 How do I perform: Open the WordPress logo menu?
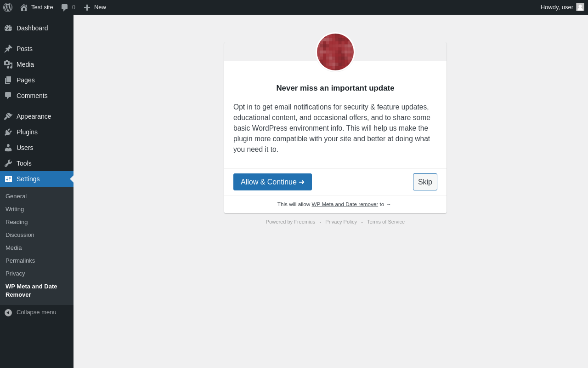[8, 7]
